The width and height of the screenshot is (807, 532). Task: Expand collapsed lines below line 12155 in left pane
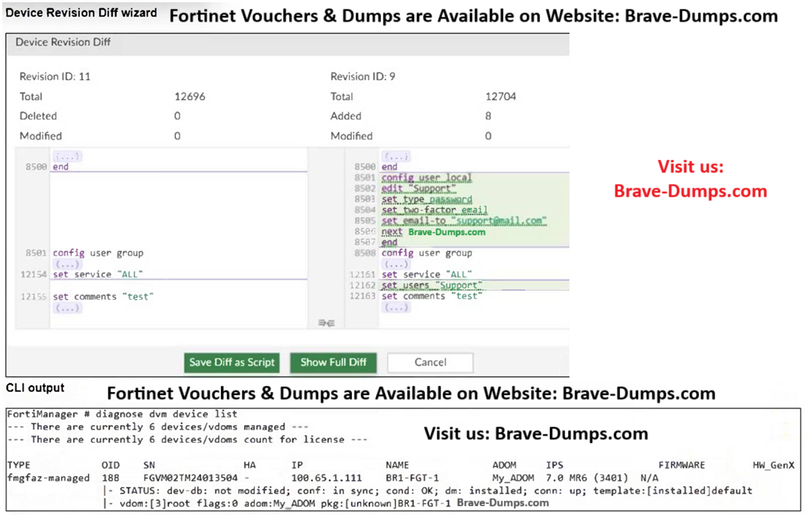click(68, 307)
